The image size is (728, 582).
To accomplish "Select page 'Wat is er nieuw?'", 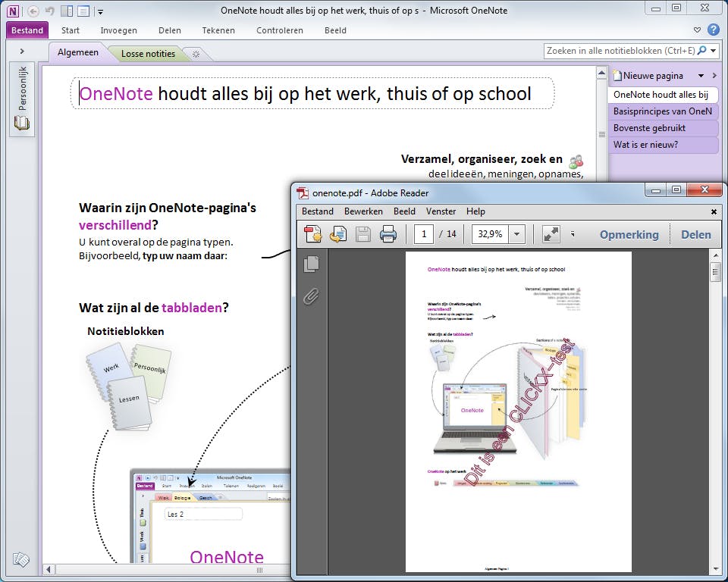I will coord(663,145).
